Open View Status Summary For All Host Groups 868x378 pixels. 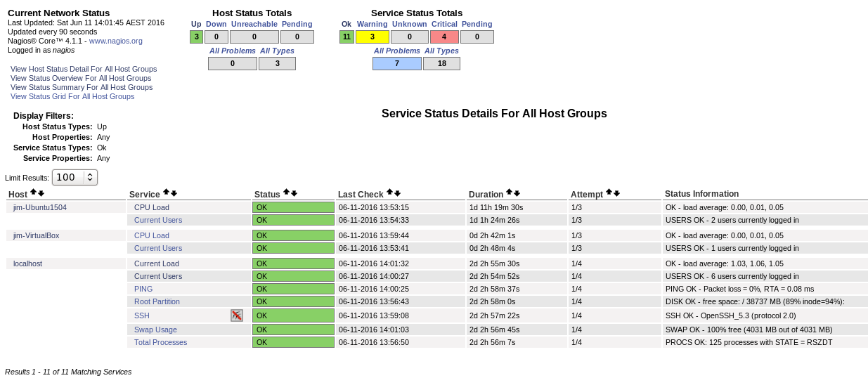coord(82,87)
